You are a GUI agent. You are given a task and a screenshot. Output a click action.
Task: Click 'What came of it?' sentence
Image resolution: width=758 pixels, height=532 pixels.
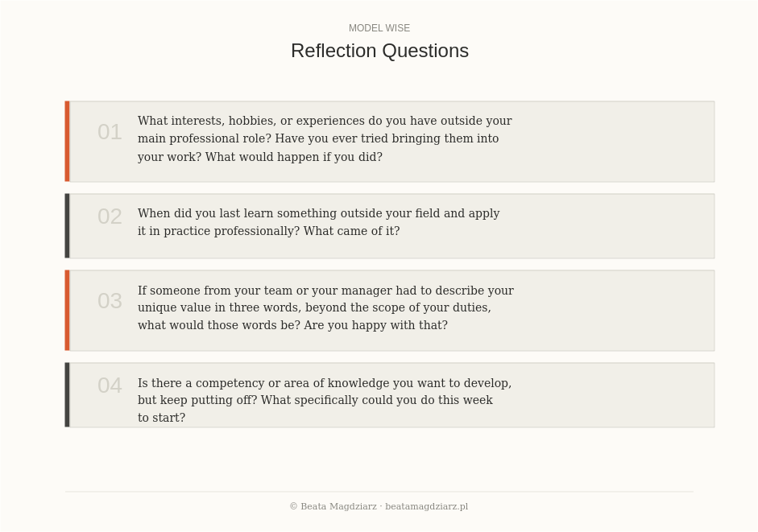tap(351, 231)
